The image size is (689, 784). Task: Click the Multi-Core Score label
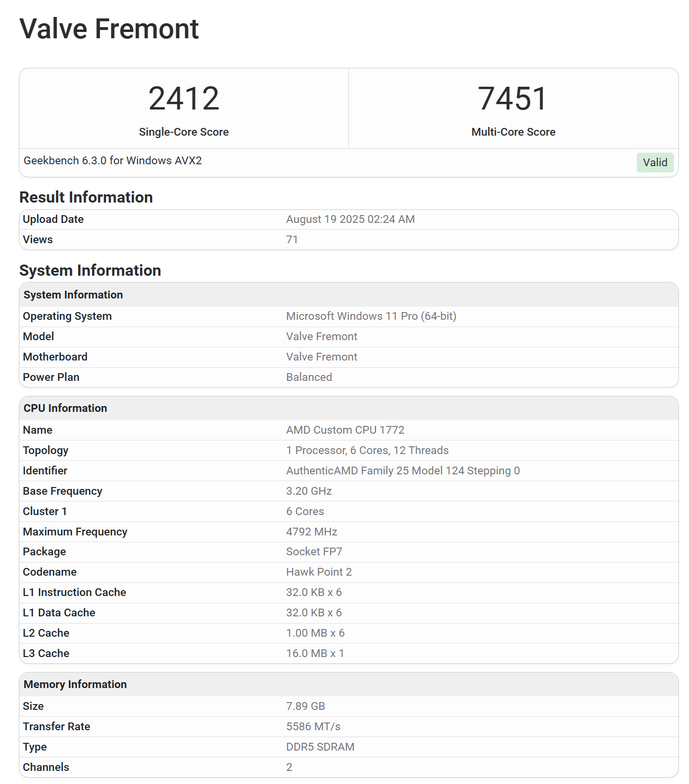coord(513,132)
